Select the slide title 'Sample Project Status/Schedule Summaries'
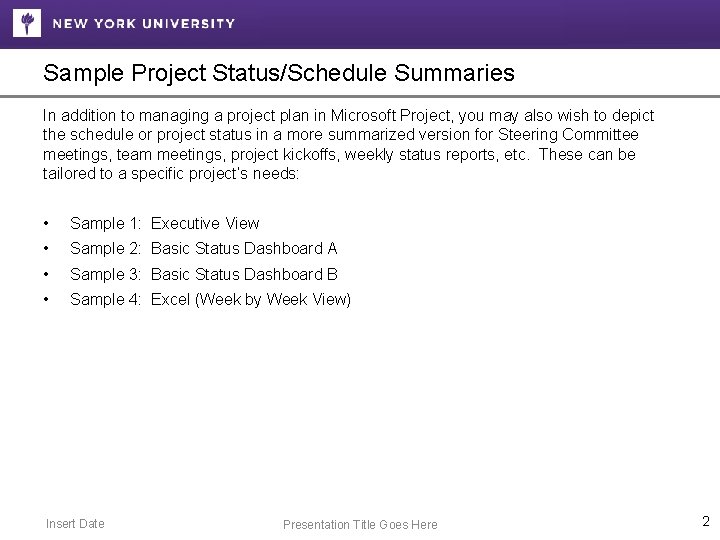The height and width of the screenshot is (540, 720). (x=279, y=73)
